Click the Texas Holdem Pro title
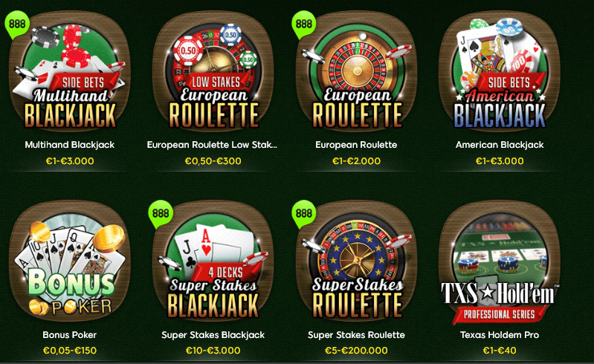Image resolution: width=594 pixels, height=364 pixels. (x=500, y=335)
